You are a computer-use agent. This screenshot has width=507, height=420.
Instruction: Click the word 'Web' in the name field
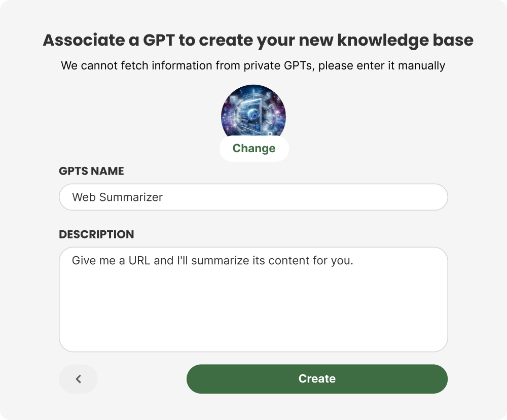[84, 197]
